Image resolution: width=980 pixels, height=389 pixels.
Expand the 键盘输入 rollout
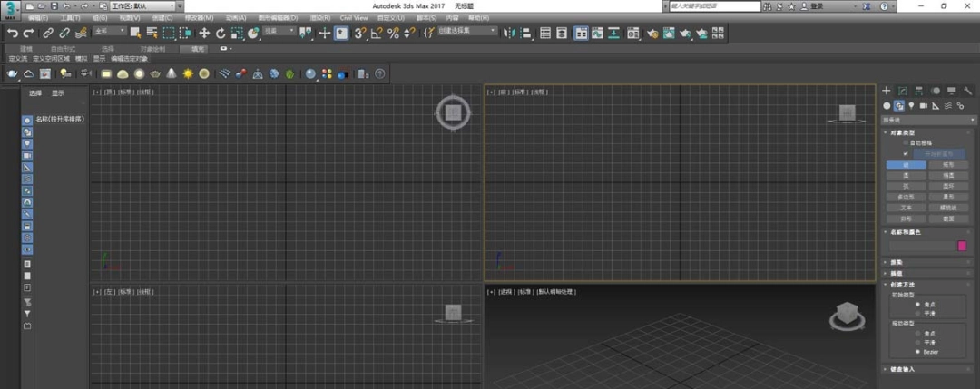point(928,369)
